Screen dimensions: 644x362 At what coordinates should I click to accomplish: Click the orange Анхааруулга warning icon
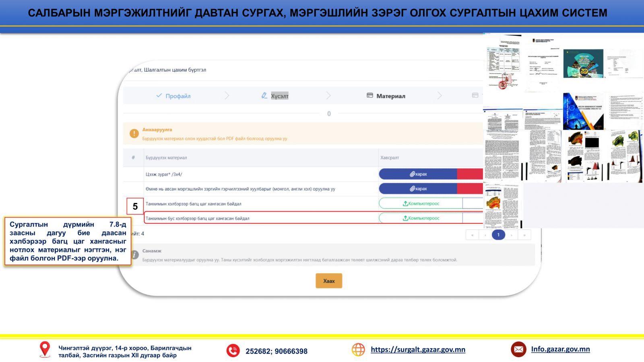pos(134,134)
